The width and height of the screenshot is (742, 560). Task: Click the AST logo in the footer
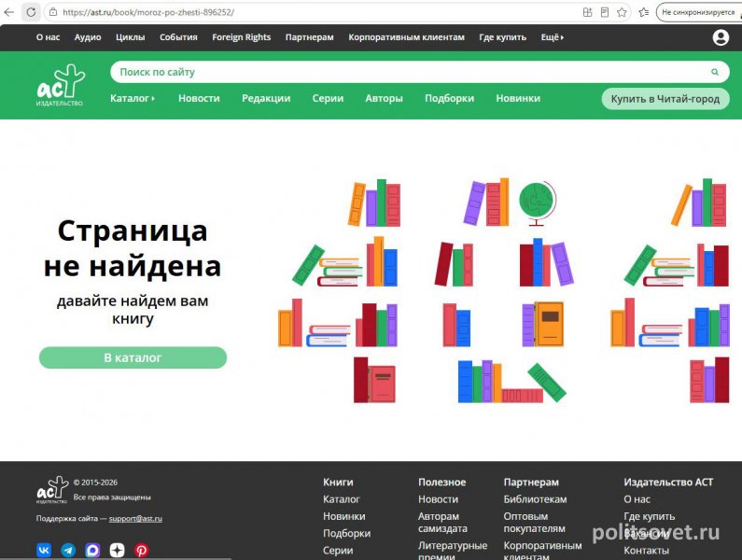click(x=52, y=490)
